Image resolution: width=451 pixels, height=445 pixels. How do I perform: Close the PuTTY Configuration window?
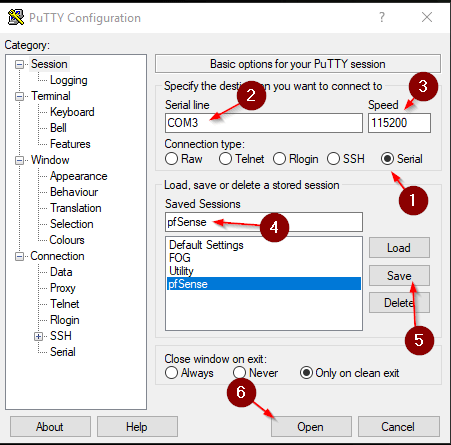tap(427, 17)
